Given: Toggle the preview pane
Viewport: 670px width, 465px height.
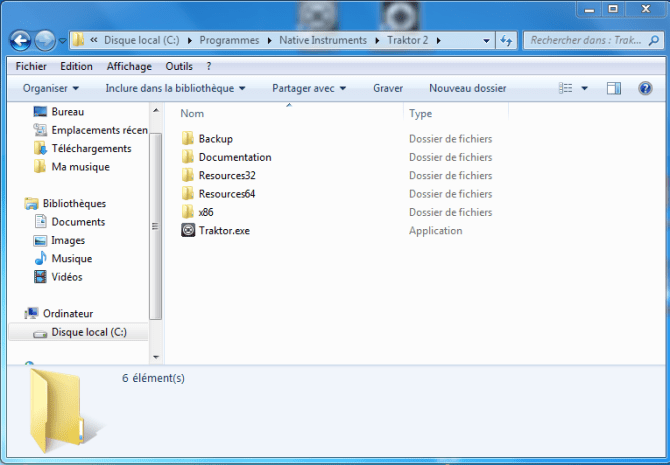Looking at the screenshot, I should pos(614,88).
